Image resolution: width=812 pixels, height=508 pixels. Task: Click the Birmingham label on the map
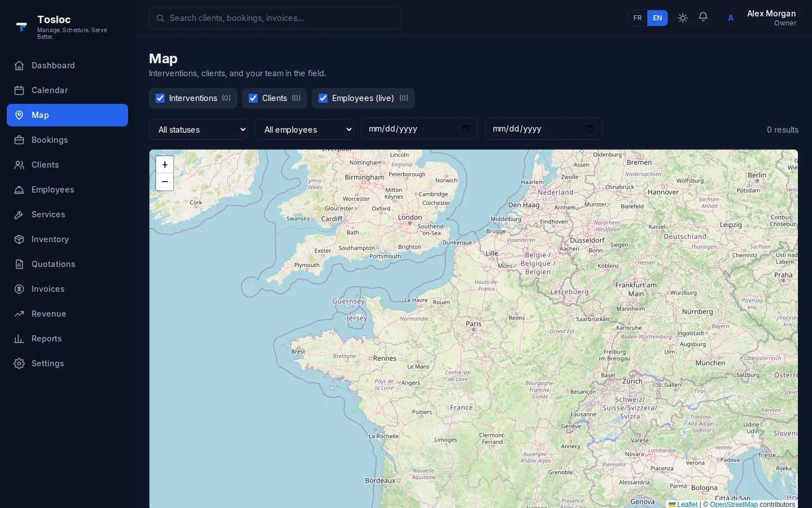(364, 177)
